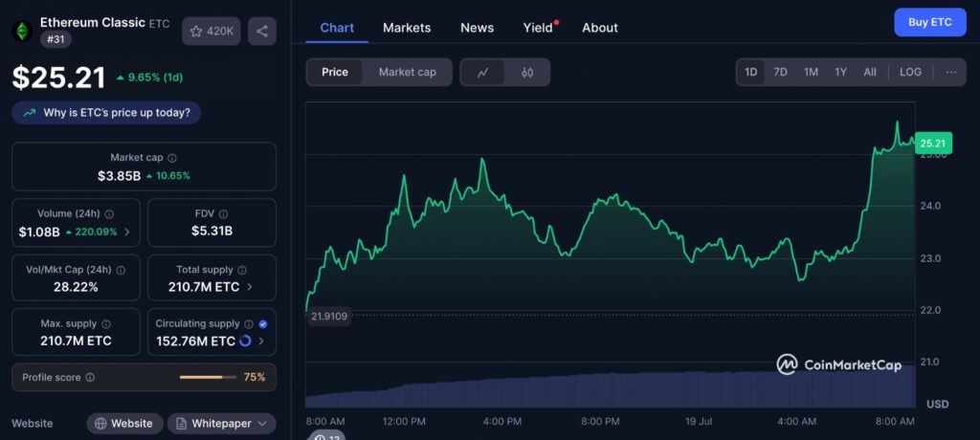This screenshot has height=440, width=980.
Task: Toggle LOG scale on chart
Action: pyautogui.click(x=910, y=72)
